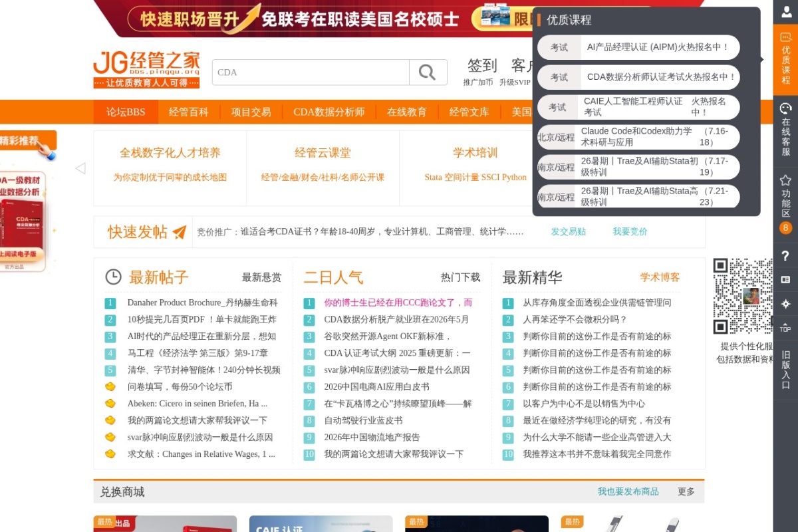Image resolution: width=798 pixels, height=532 pixels.
Task: Open the 项目交易 nav tab
Action: pyautogui.click(x=251, y=112)
